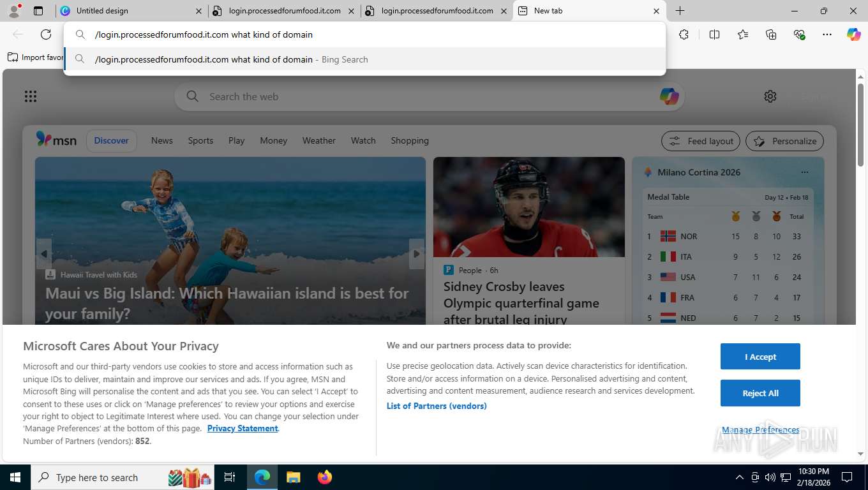Select ITA row in medal table

click(x=728, y=256)
